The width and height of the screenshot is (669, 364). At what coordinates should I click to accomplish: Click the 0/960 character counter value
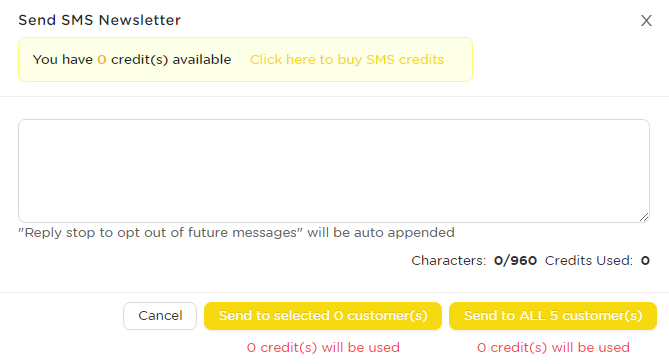(x=515, y=260)
